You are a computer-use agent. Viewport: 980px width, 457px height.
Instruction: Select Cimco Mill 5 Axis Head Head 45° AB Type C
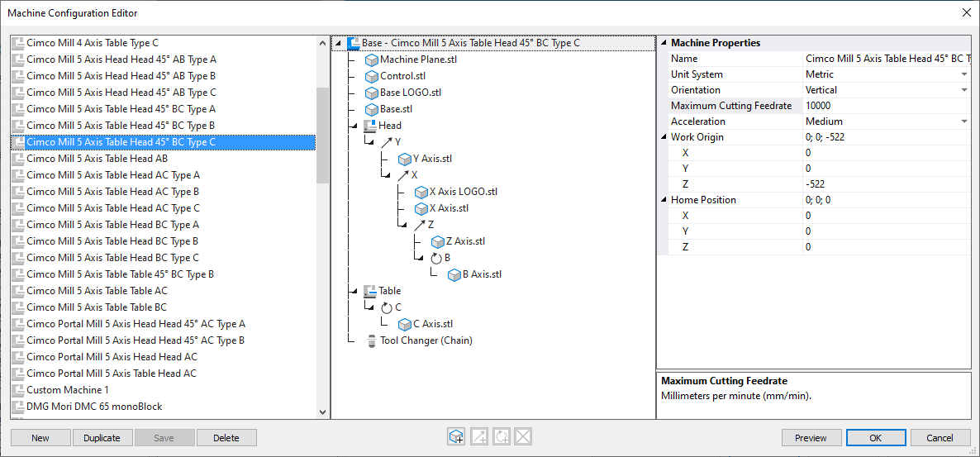tap(121, 93)
